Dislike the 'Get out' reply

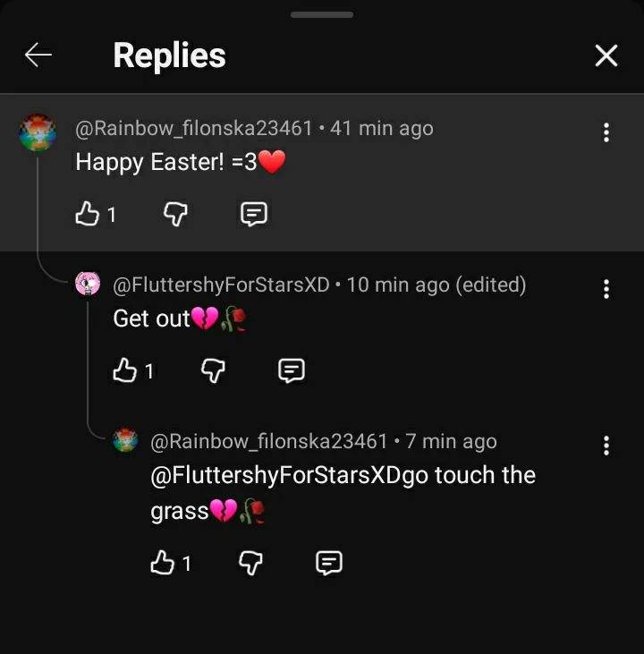(213, 370)
